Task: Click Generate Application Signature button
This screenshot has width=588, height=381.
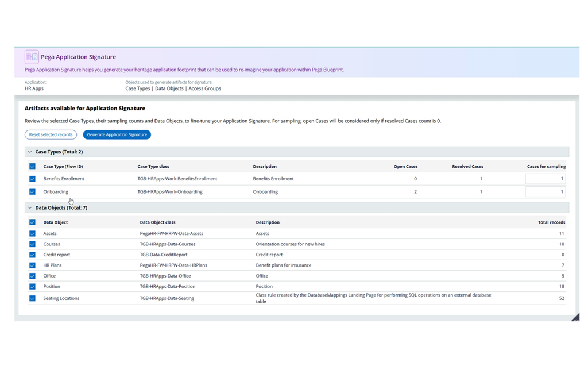Action: [117, 134]
